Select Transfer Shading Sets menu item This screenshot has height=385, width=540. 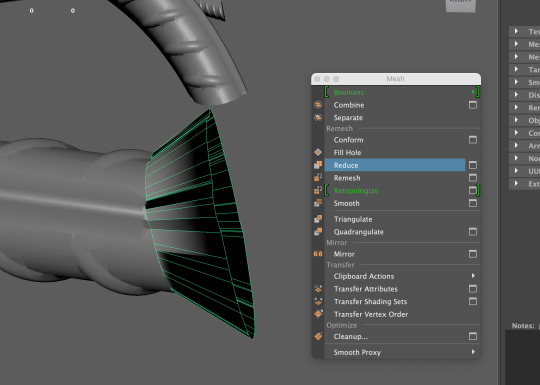pyautogui.click(x=370, y=302)
